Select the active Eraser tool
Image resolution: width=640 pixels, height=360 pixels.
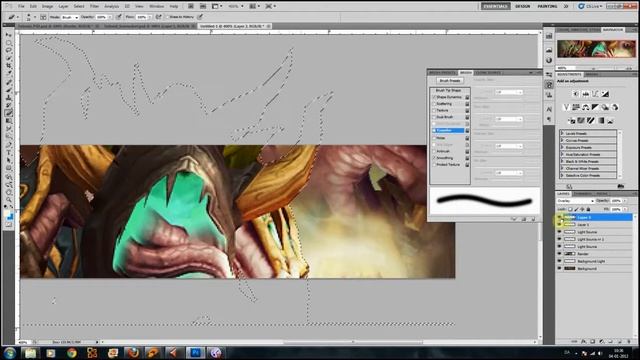(9, 113)
